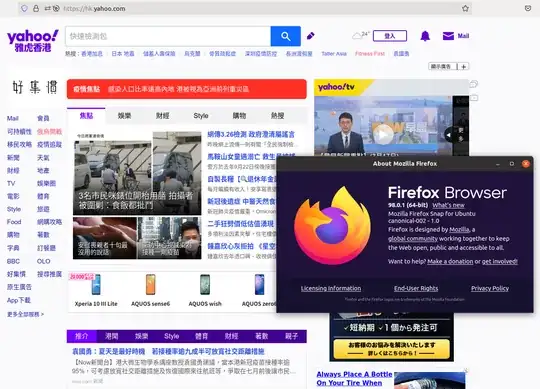Screen dimensions: 540x389
Task: Open the Pocket icon at top right
Action: (528, 8)
